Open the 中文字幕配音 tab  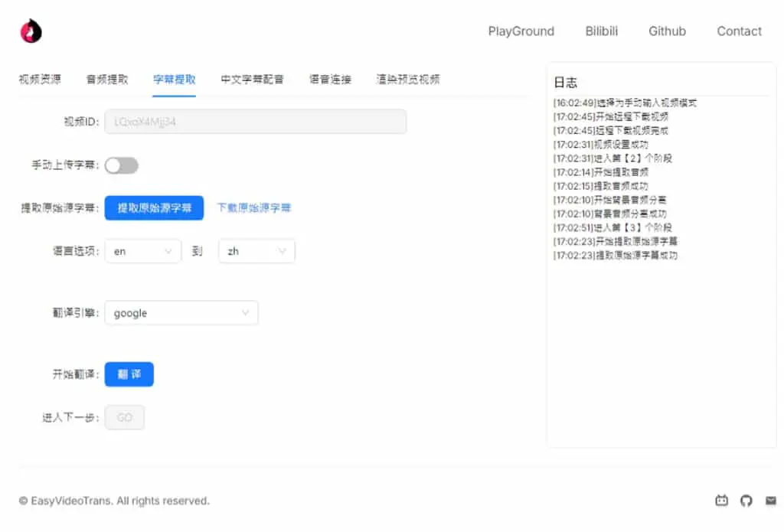(252, 79)
